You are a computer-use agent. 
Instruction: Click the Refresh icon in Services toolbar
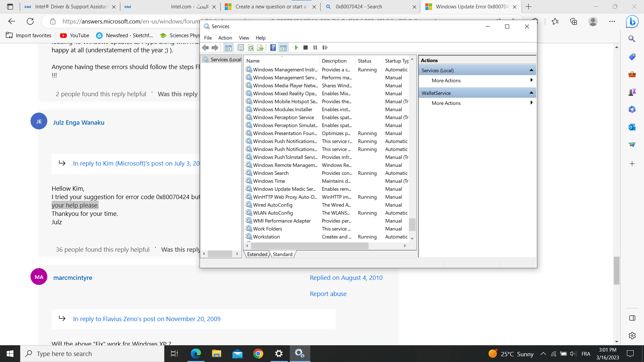pos(251,48)
